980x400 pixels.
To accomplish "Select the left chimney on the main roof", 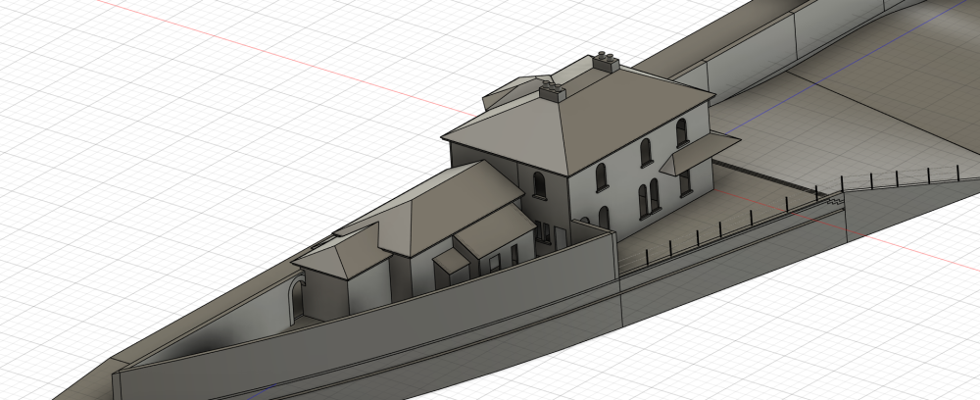I will pyautogui.click(x=553, y=92).
